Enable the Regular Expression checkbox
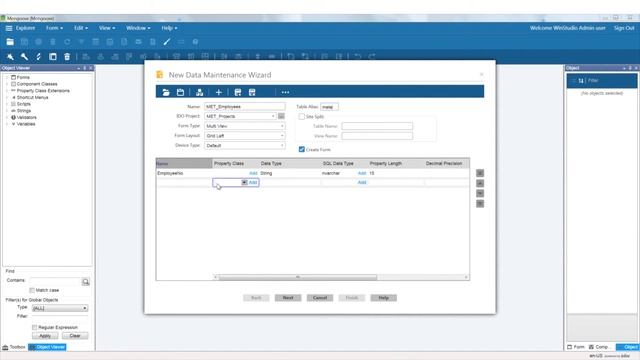Viewport: 640px width, 360px height. point(35,327)
